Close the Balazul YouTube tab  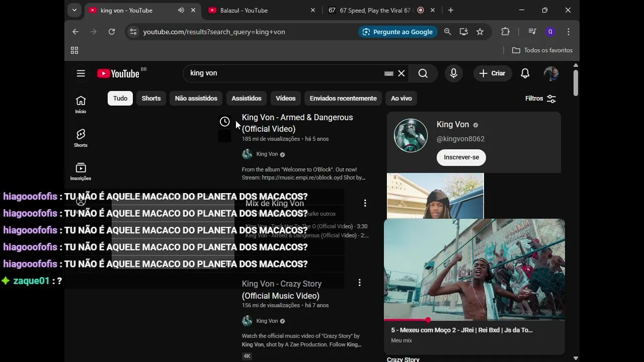tap(313, 10)
